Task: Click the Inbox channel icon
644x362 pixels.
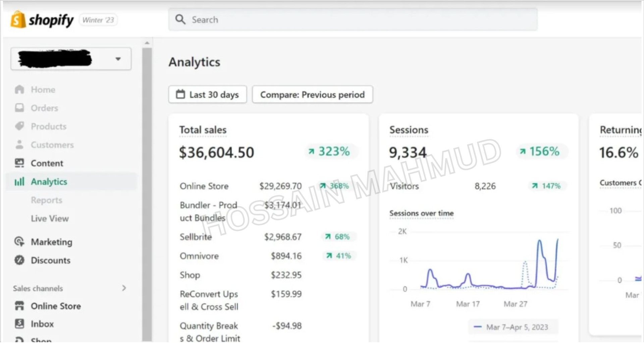Action: click(19, 323)
